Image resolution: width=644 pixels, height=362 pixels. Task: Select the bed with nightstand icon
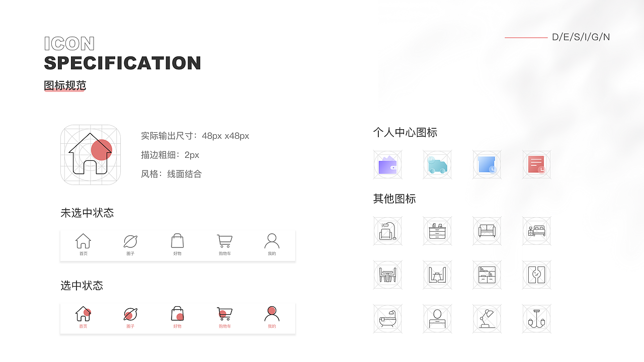point(536,231)
